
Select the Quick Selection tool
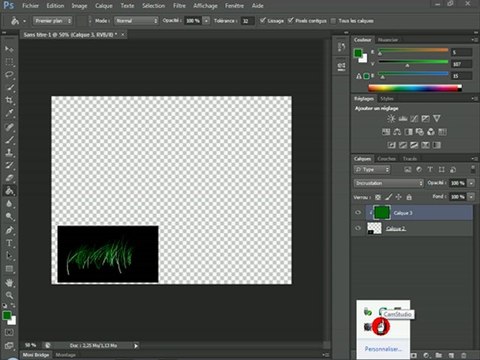[9, 88]
